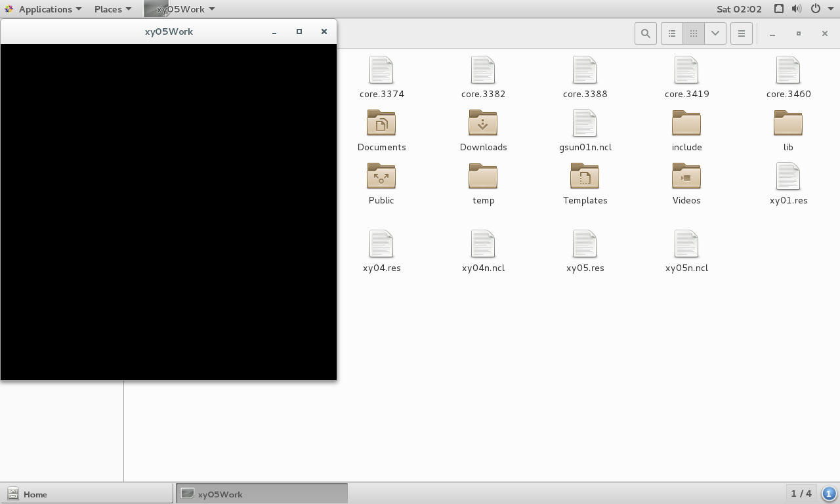Select the xy05n.ncl file

coord(686,244)
